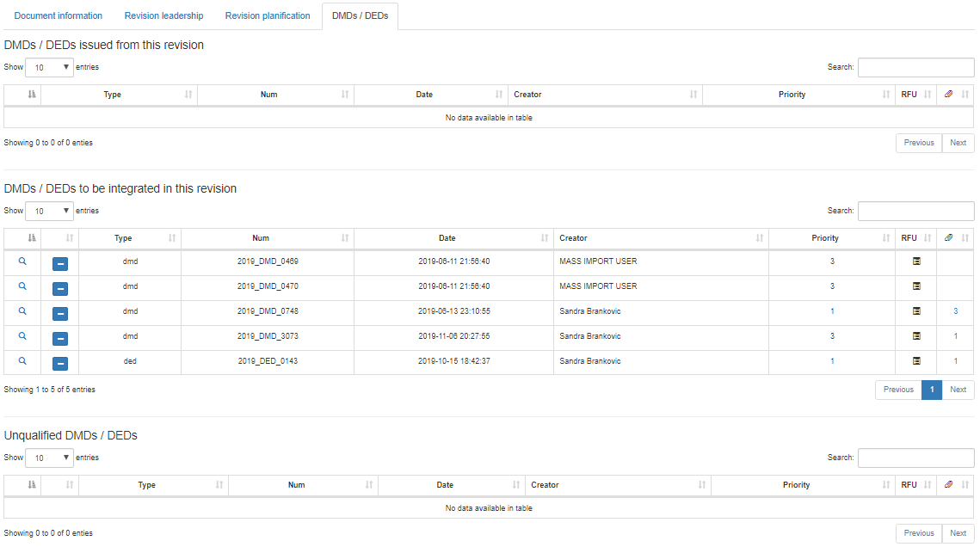Click minus button on 2019_DMD_0748 row
The width and height of the screenshot is (980, 547).
[x=60, y=314]
